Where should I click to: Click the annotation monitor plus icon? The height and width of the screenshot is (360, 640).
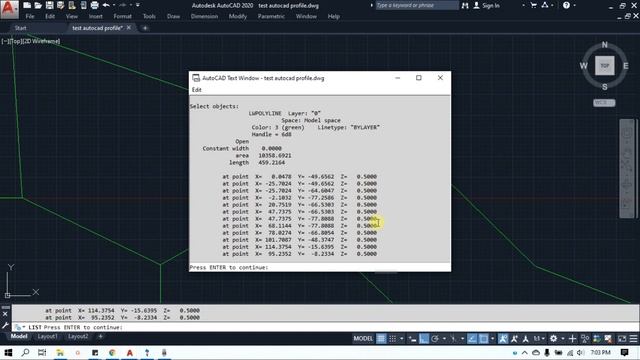coord(572,338)
